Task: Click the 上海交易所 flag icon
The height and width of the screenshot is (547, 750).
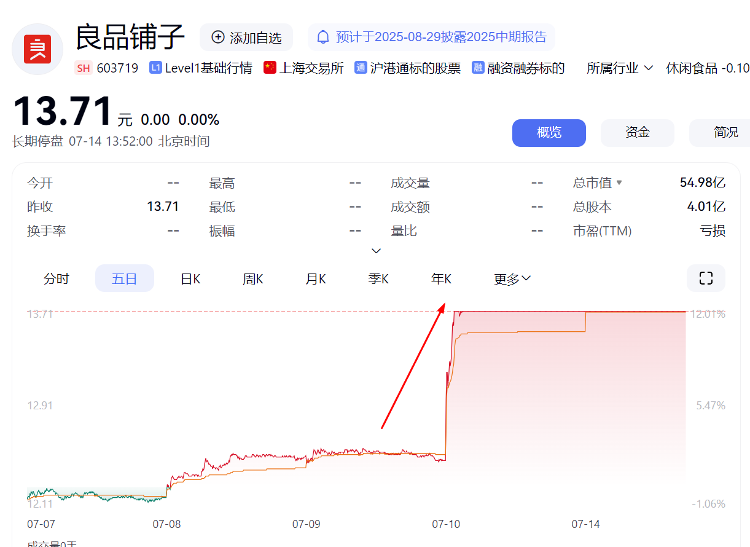Action: click(x=270, y=68)
